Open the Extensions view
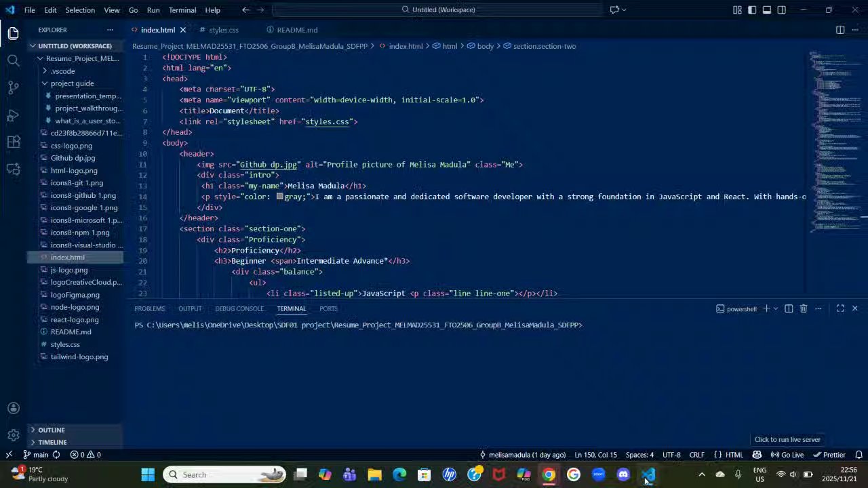868x488 pixels. (13, 142)
